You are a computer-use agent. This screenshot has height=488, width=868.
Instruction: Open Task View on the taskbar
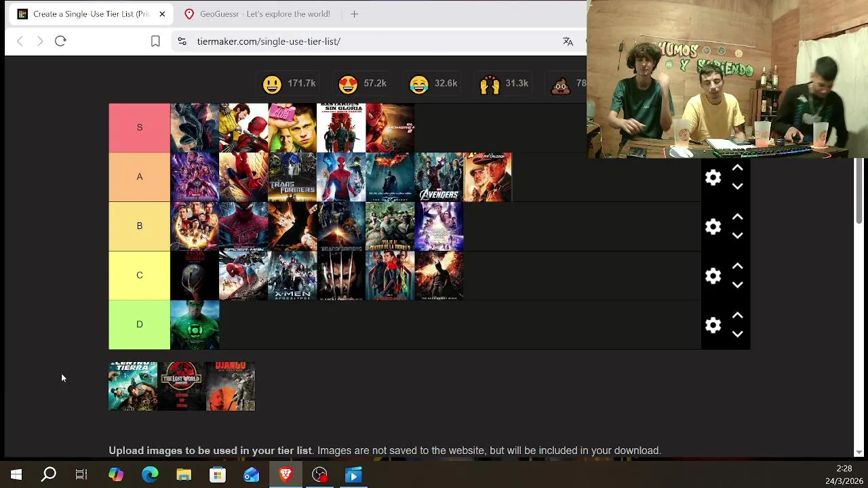pyautogui.click(x=81, y=474)
